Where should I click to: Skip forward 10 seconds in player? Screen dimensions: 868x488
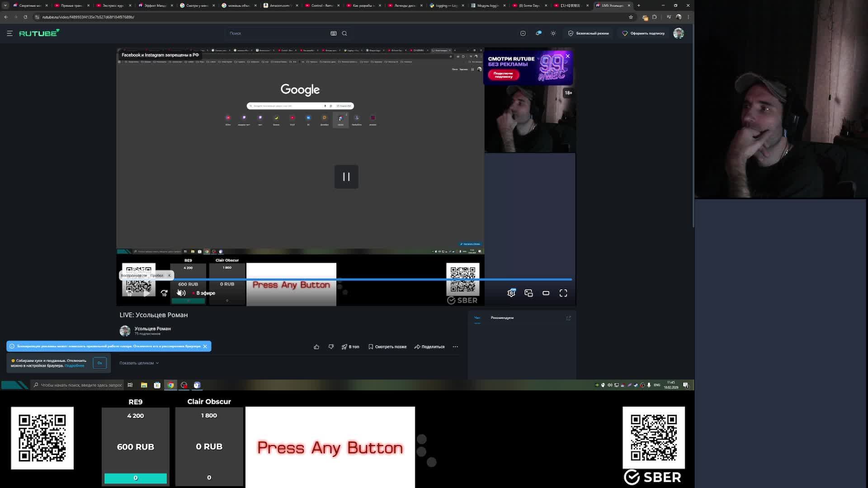tap(164, 293)
